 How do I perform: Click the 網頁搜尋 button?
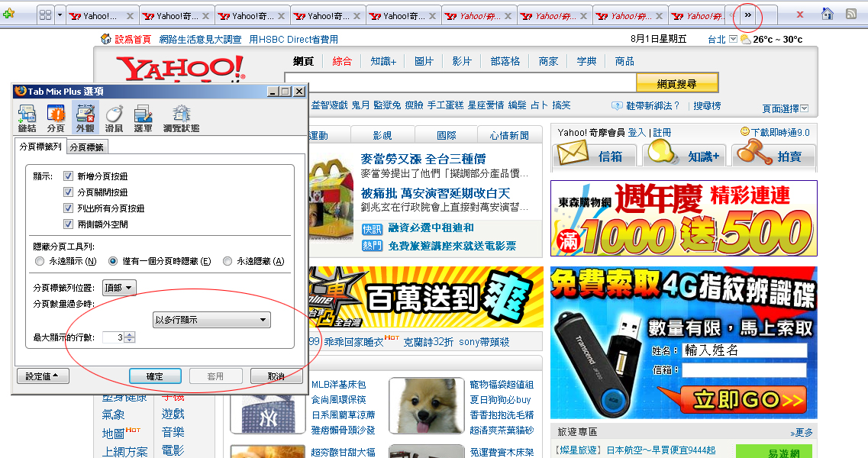click(x=677, y=83)
